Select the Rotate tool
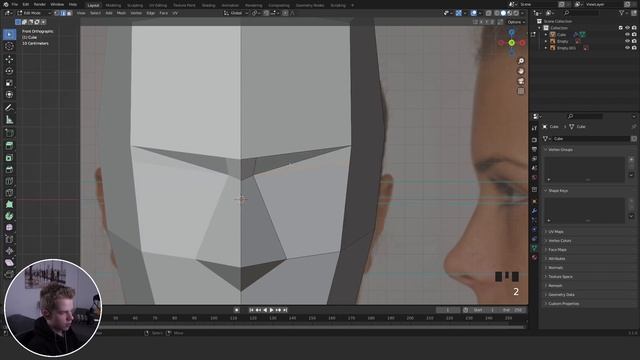 click(9, 71)
